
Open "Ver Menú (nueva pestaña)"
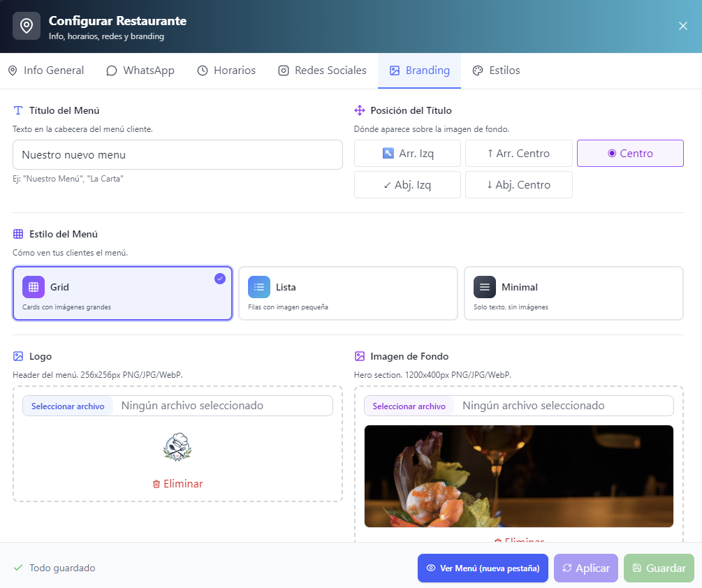483,568
